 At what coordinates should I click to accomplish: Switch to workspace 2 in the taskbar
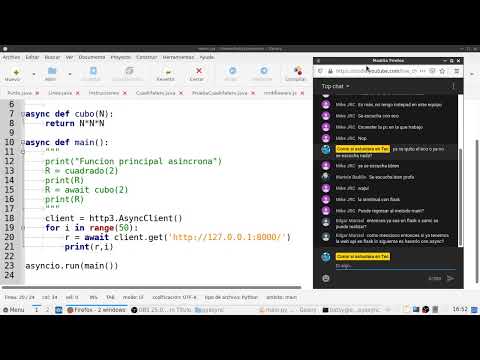pos(47,310)
